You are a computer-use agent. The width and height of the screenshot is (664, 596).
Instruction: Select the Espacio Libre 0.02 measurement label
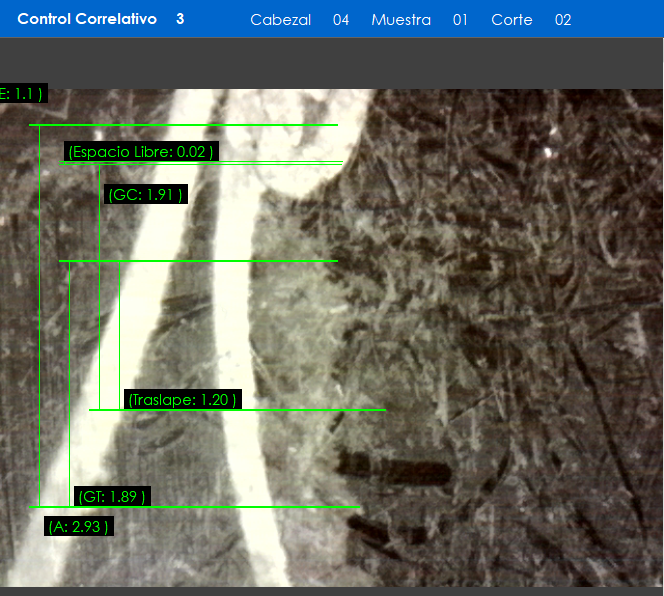point(141,152)
